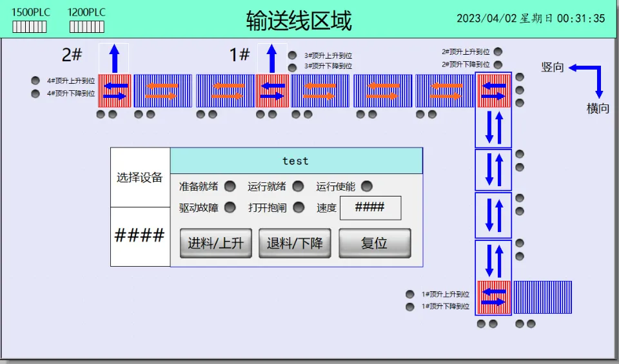Screen dimensions: 619x364
Task: Click the 1#顶升下降到位 indicator lamp
Action: (410, 307)
